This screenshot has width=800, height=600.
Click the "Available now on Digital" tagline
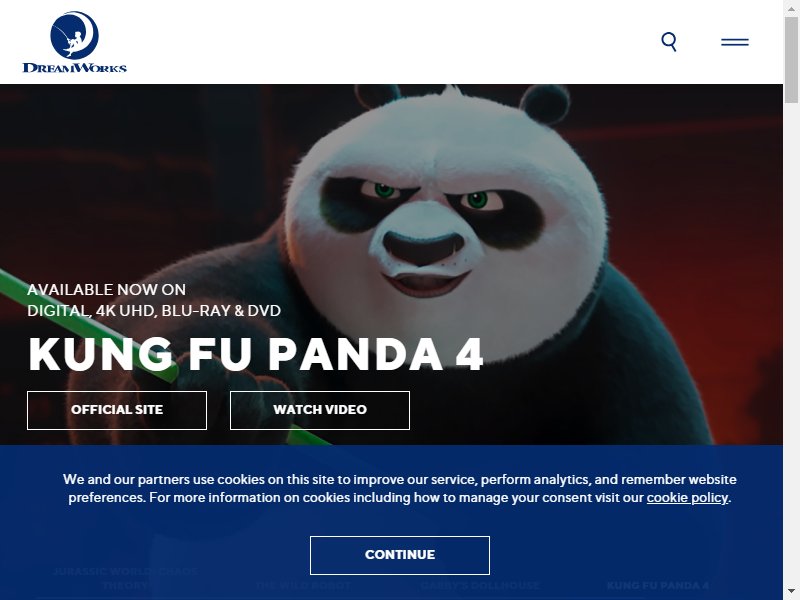(154, 300)
